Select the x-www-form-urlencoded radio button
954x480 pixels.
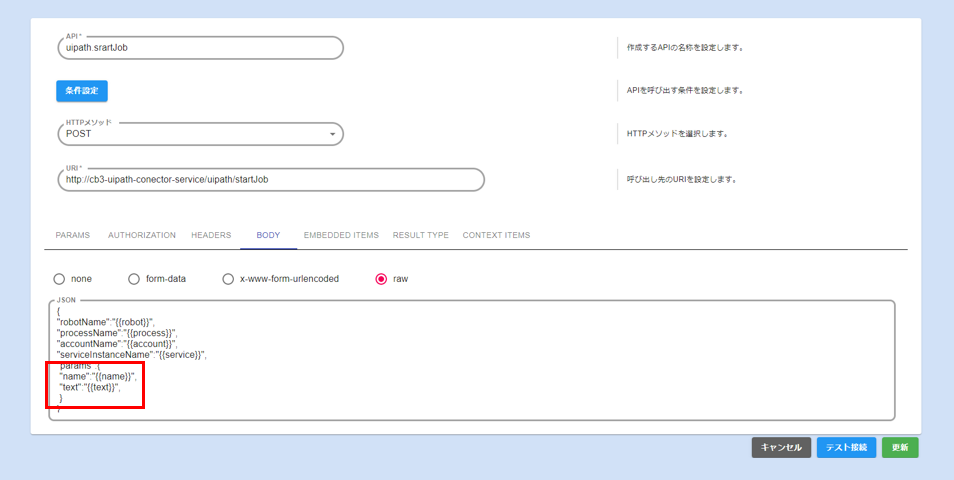tap(229, 279)
